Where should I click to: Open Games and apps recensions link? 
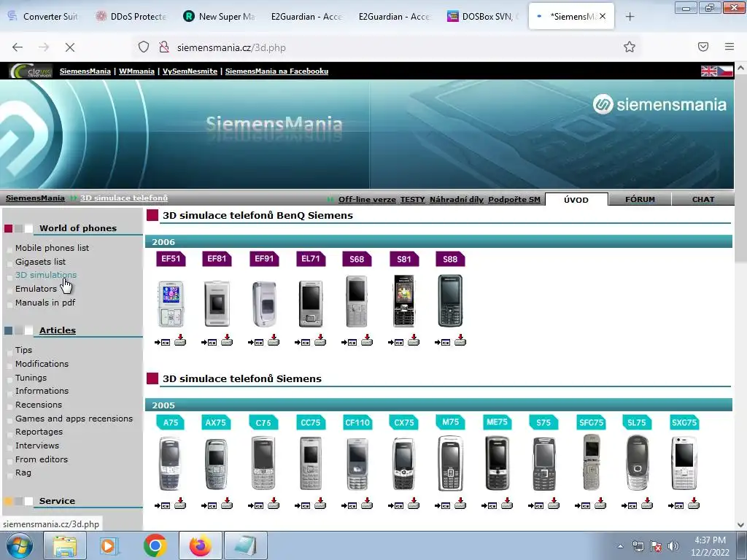point(74,418)
